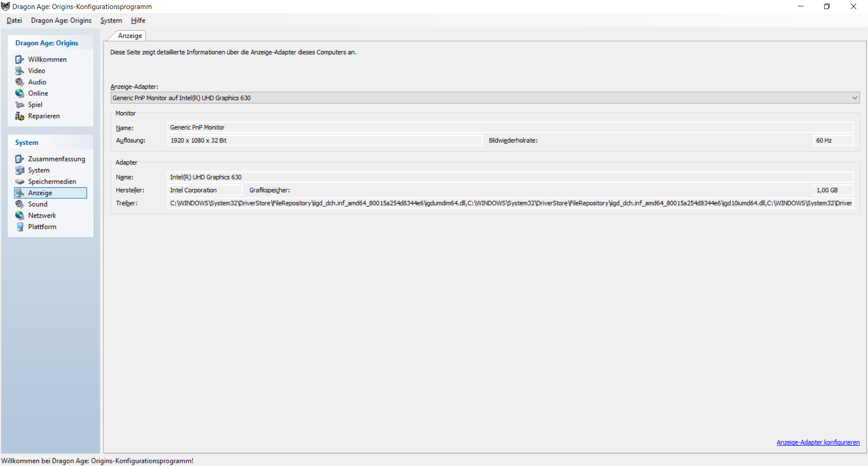Click the Plattform sidebar icon

19,227
